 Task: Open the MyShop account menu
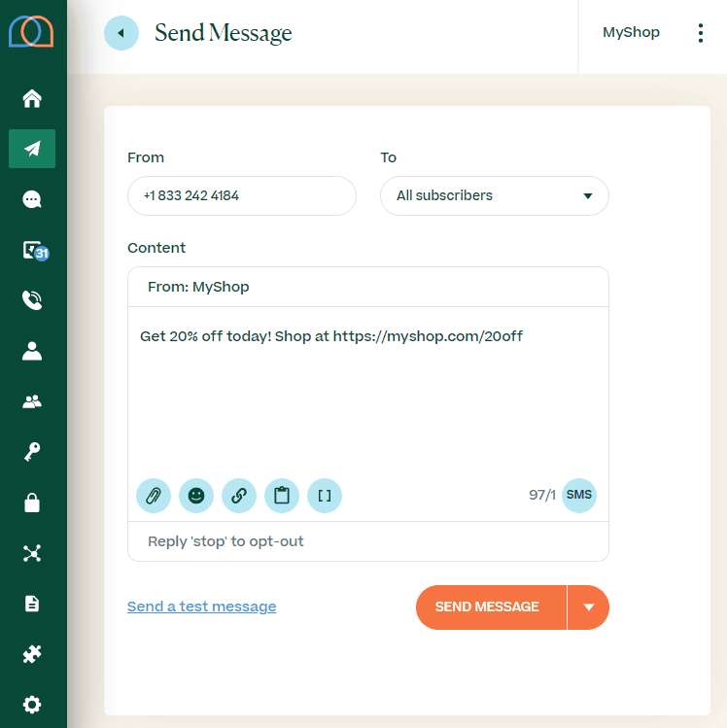pos(631,32)
